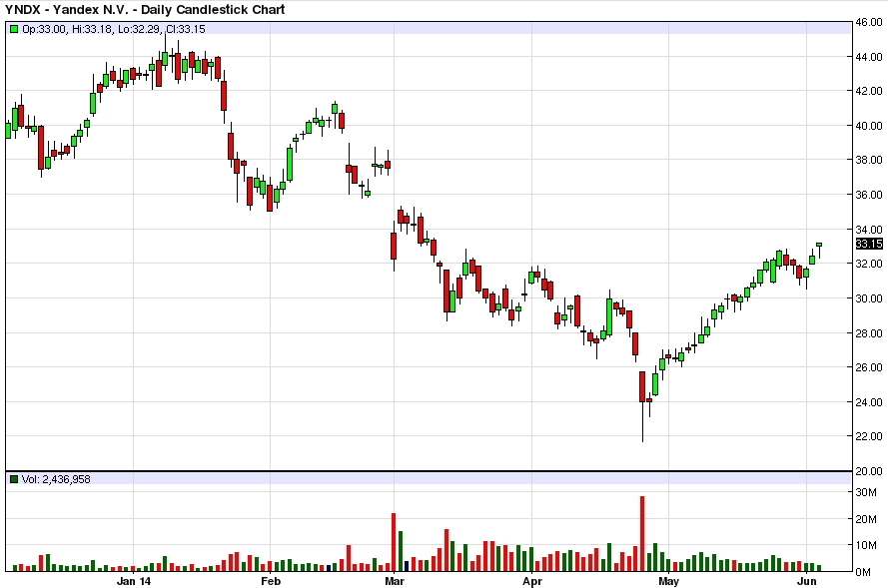Screen dimensions: 888x588
Task: Click the 'Feb' date axis label
Action: coord(270,581)
